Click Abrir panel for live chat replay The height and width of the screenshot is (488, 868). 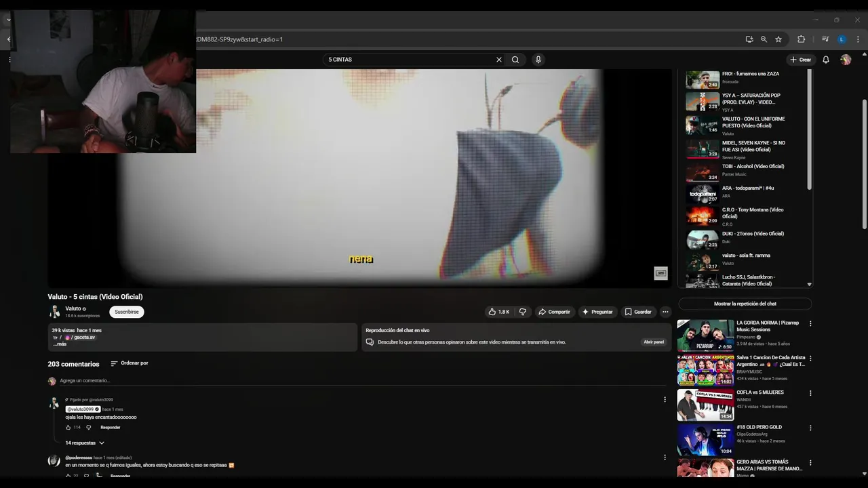(x=654, y=342)
